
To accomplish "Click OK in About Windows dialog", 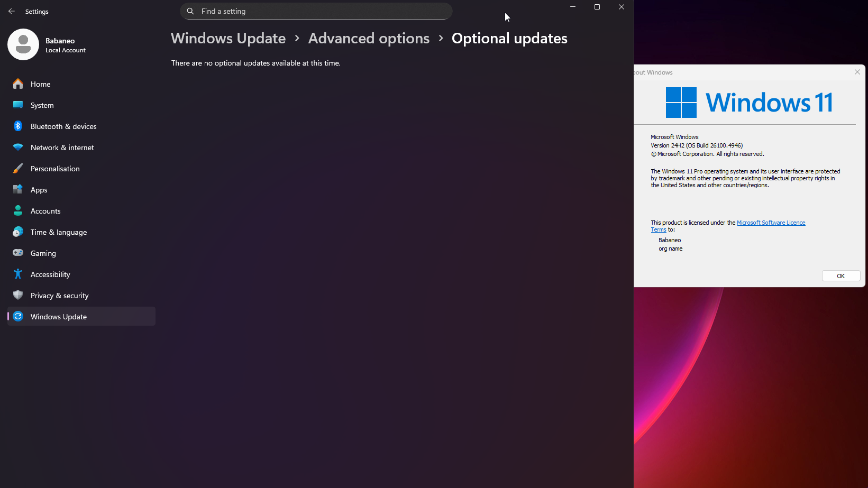I will [x=840, y=276].
